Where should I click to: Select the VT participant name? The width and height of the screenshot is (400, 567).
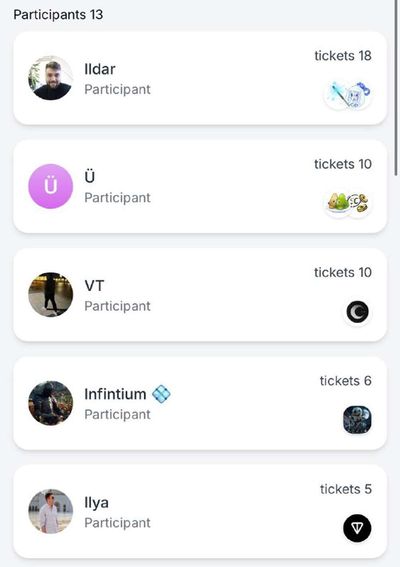(94, 286)
